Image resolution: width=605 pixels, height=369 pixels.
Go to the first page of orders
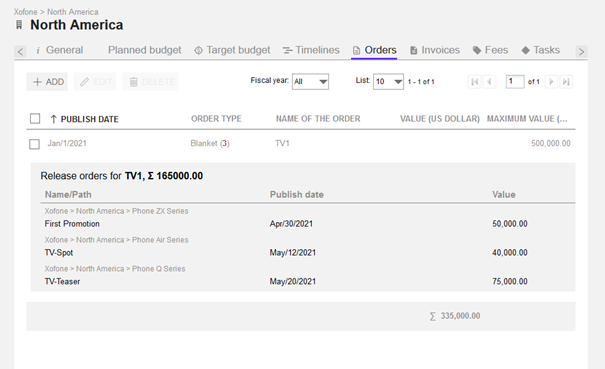point(475,82)
